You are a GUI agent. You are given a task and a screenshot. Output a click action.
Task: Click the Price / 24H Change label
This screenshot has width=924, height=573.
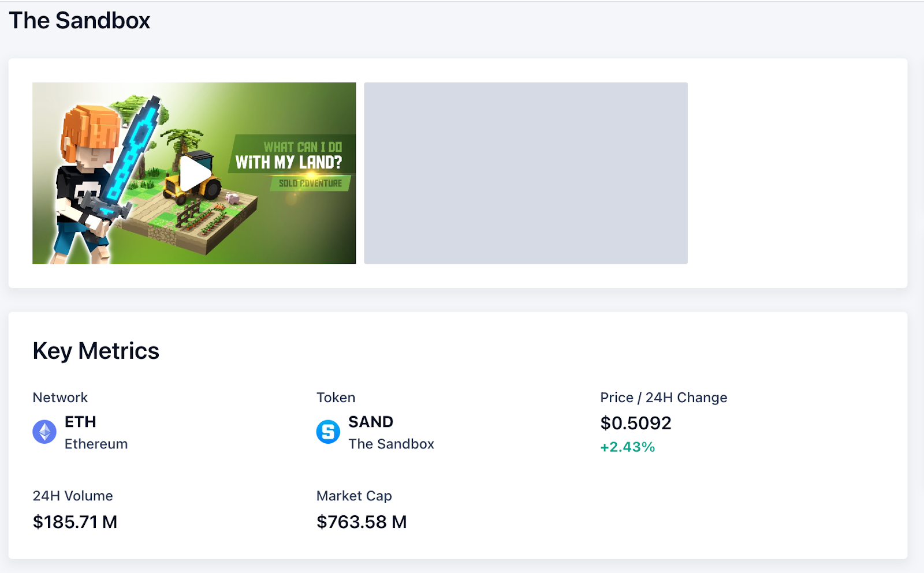664,398
